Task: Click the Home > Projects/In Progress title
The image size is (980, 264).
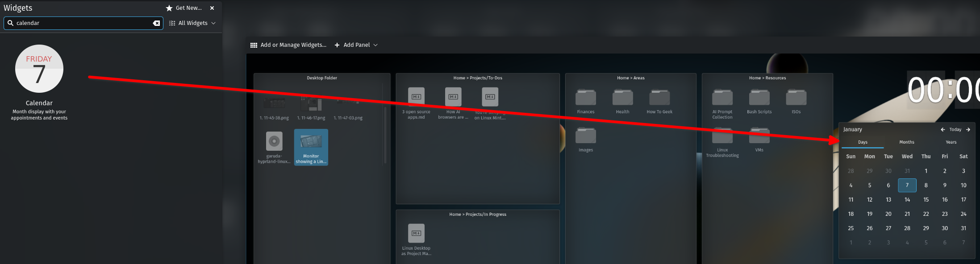Action: point(478,214)
